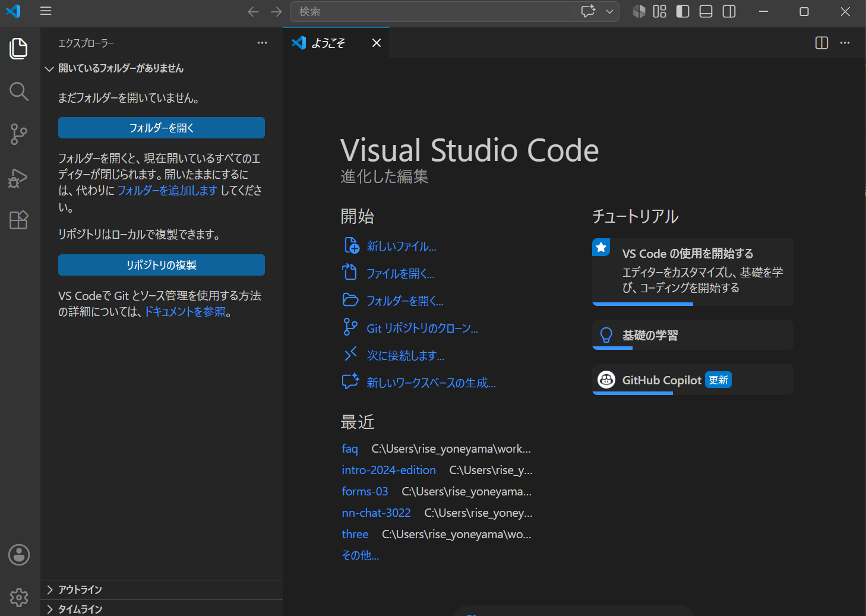
Task: Click the フォルダーを開く blue button
Action: pyautogui.click(x=162, y=128)
